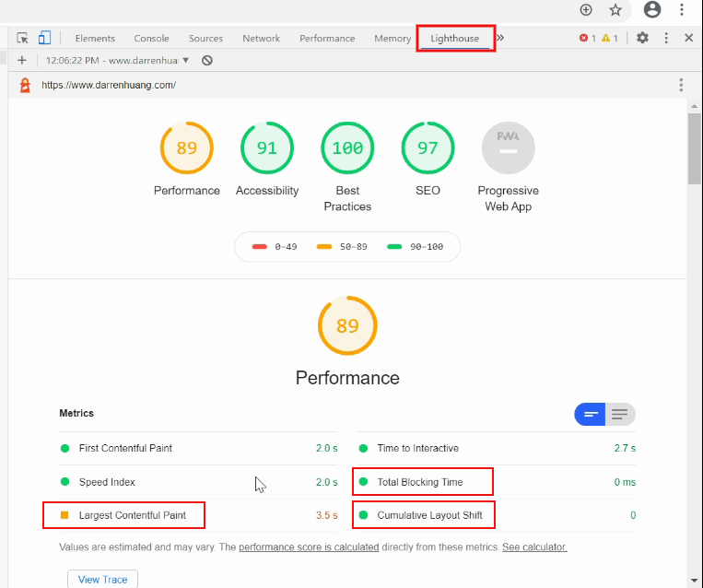
Task: Click the 0 ms blocking time value
Action: pos(625,482)
